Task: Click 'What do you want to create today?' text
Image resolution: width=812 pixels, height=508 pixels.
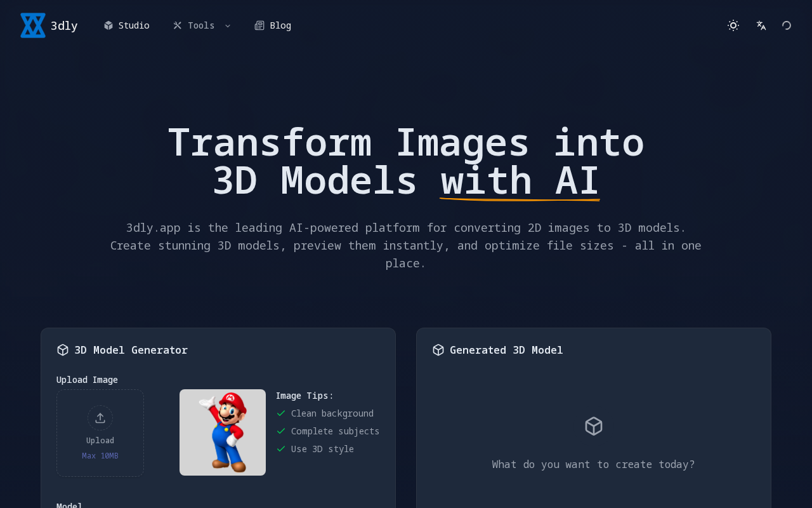Action: click(x=594, y=464)
